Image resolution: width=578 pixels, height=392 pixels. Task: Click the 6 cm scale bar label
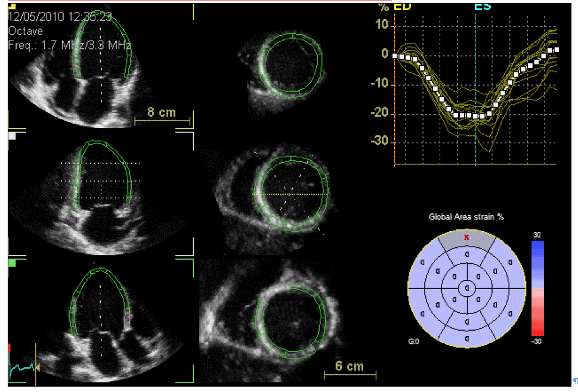pyautogui.click(x=349, y=366)
